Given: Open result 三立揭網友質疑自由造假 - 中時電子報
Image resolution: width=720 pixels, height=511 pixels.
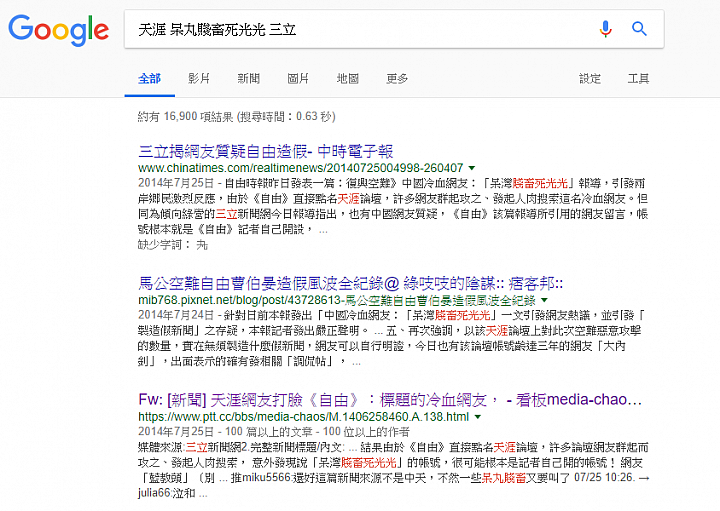Looking at the screenshot, I should click(265, 151).
